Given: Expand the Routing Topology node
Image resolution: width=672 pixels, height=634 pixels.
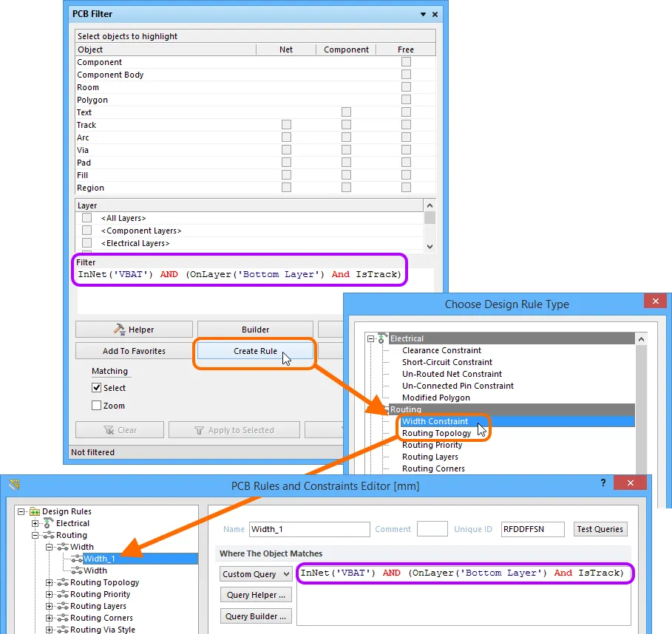Looking at the screenshot, I should click(x=50, y=582).
